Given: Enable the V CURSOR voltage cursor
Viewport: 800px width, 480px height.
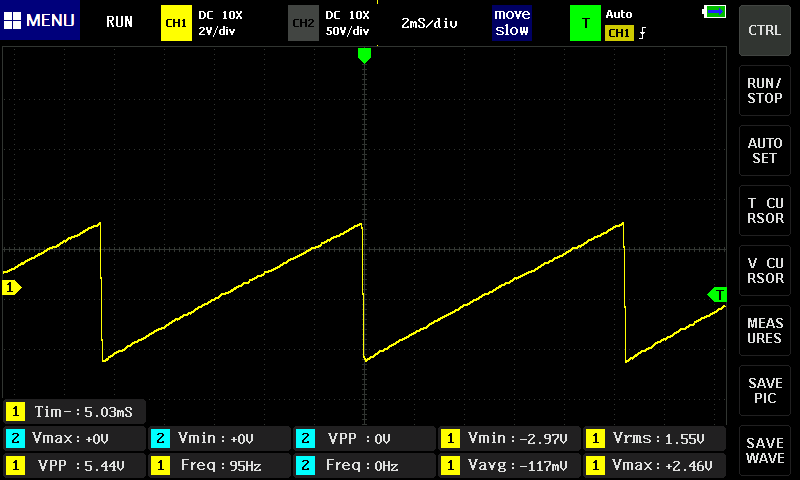Looking at the screenshot, I should point(764,271).
